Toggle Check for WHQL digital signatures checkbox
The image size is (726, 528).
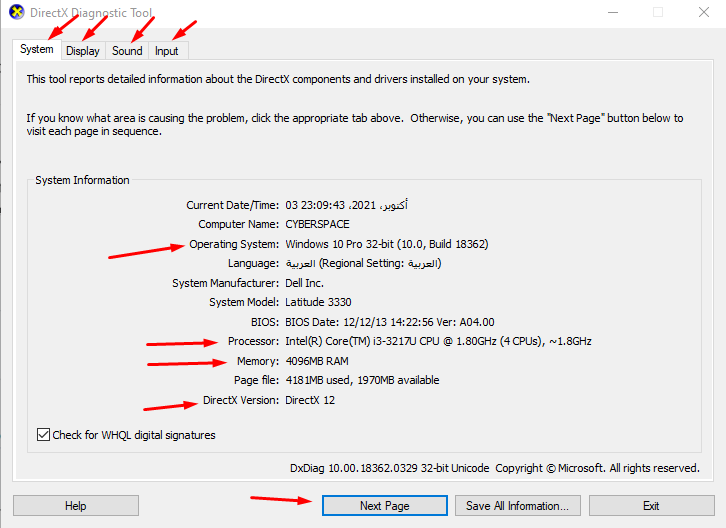pyautogui.click(x=43, y=434)
